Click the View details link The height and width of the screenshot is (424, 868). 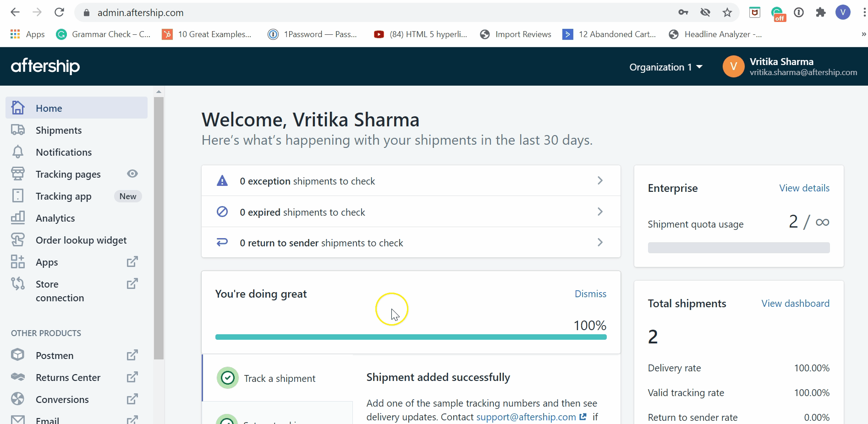[804, 188]
